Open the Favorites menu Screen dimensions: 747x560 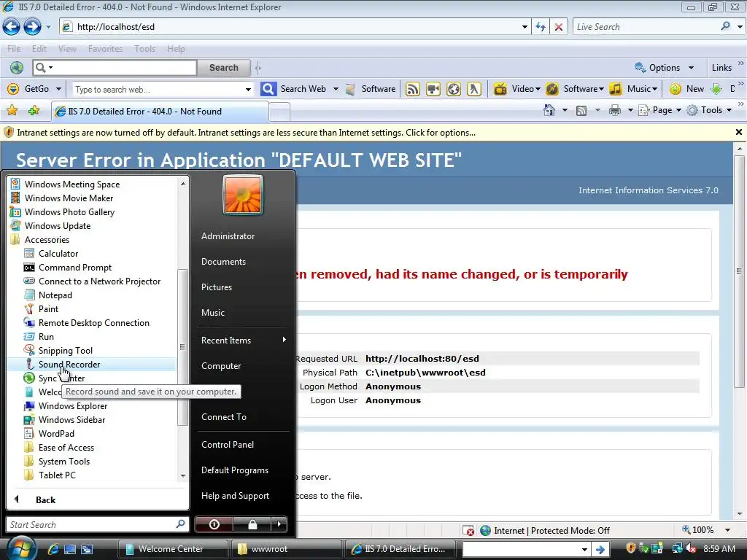pyautogui.click(x=105, y=49)
